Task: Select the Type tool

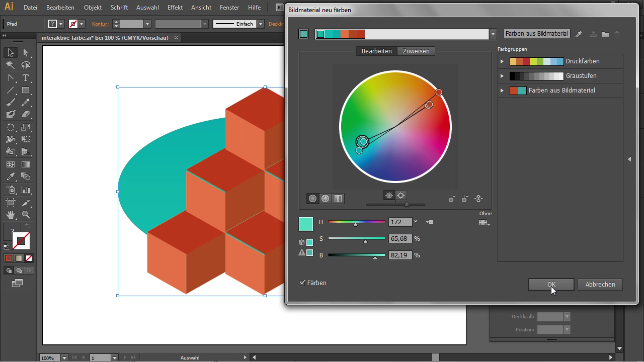Action: pyautogui.click(x=26, y=78)
